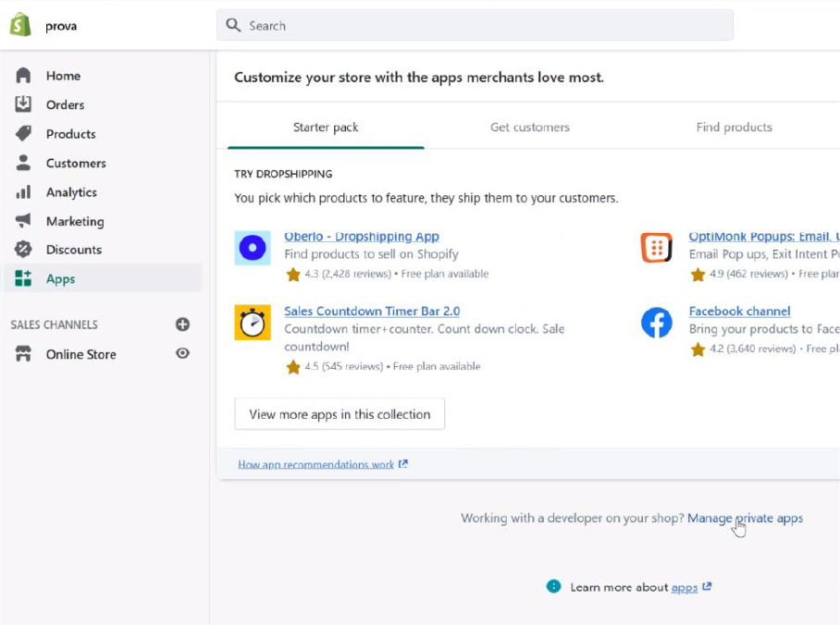Open Online Store sales channel
840x625 pixels.
80,354
